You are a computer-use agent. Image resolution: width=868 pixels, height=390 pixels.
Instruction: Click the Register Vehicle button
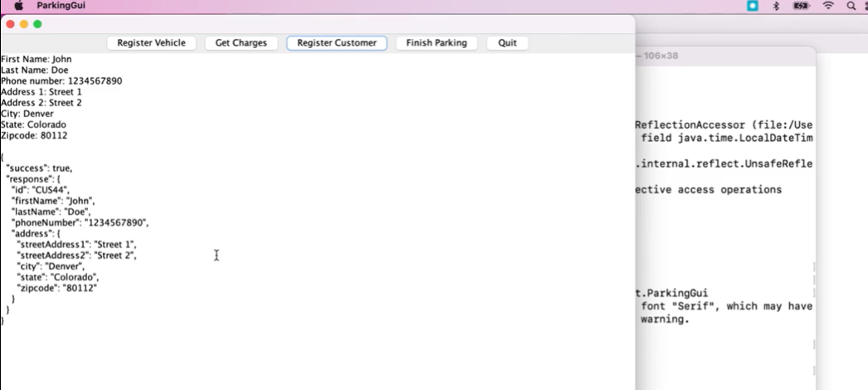tap(151, 43)
